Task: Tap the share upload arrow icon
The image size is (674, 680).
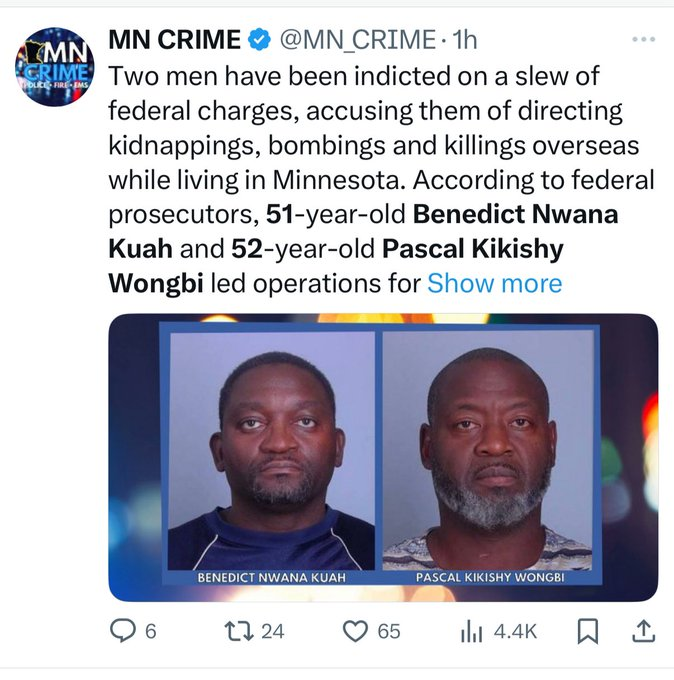Action: [644, 631]
